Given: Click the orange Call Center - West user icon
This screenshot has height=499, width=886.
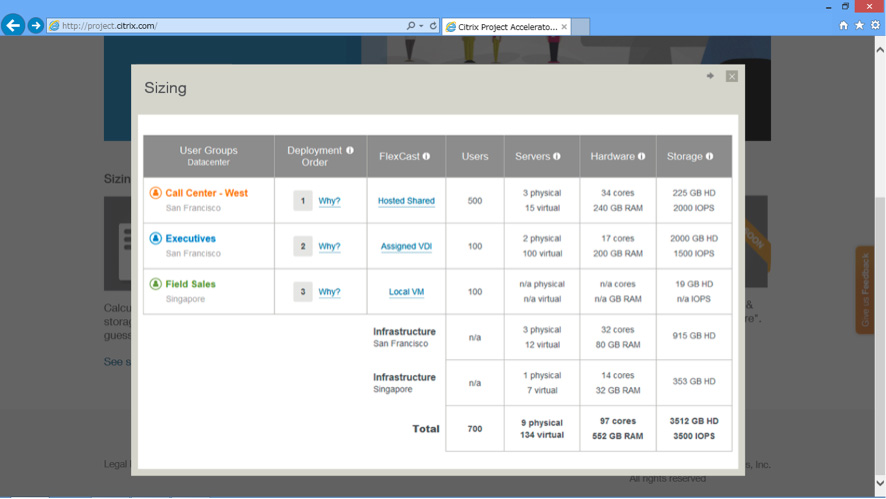Looking at the screenshot, I should point(155,193).
